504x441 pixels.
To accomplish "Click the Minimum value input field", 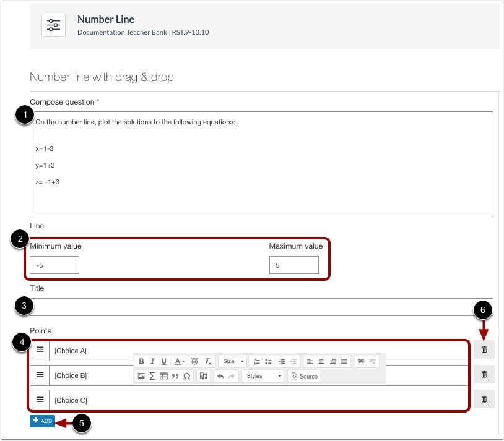I will (54, 265).
